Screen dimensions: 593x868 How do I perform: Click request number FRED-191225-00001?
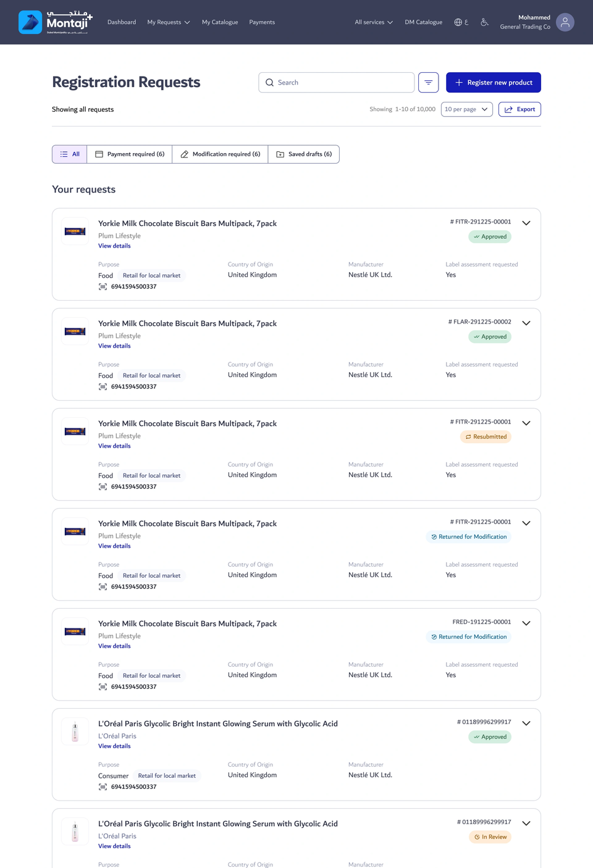(x=482, y=622)
